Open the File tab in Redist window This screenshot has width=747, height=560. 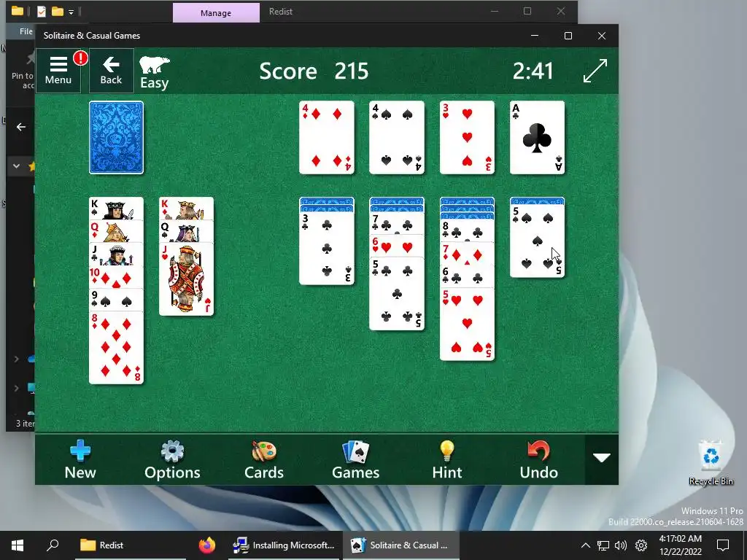pos(26,31)
